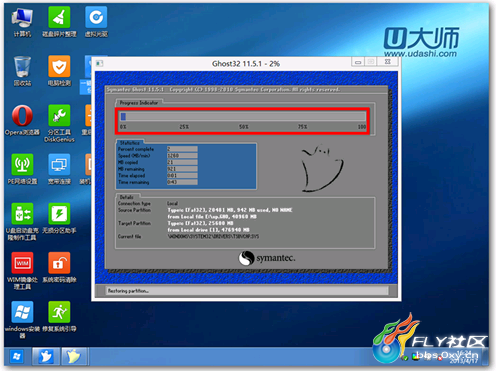Viewport: 496px width, 371px height.
Task: Switch to first taskbar application button
Action: coord(46,356)
